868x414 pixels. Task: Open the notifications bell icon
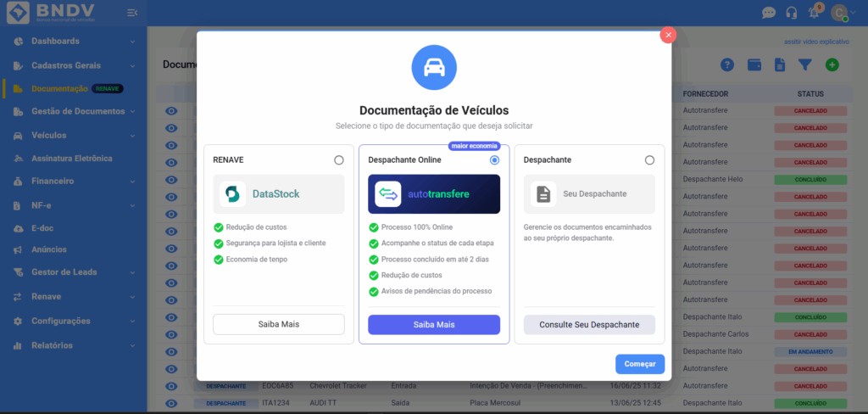tap(813, 13)
